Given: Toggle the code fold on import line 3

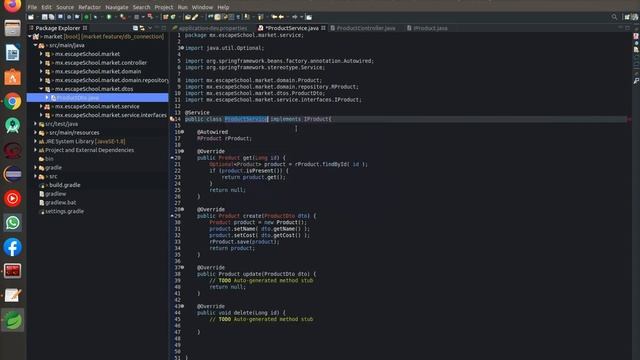Looking at the screenshot, I should [182, 48].
